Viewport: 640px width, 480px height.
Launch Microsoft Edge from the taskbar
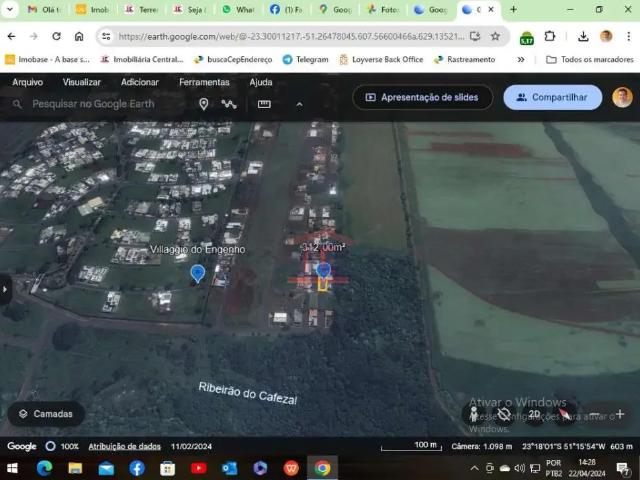point(44,468)
